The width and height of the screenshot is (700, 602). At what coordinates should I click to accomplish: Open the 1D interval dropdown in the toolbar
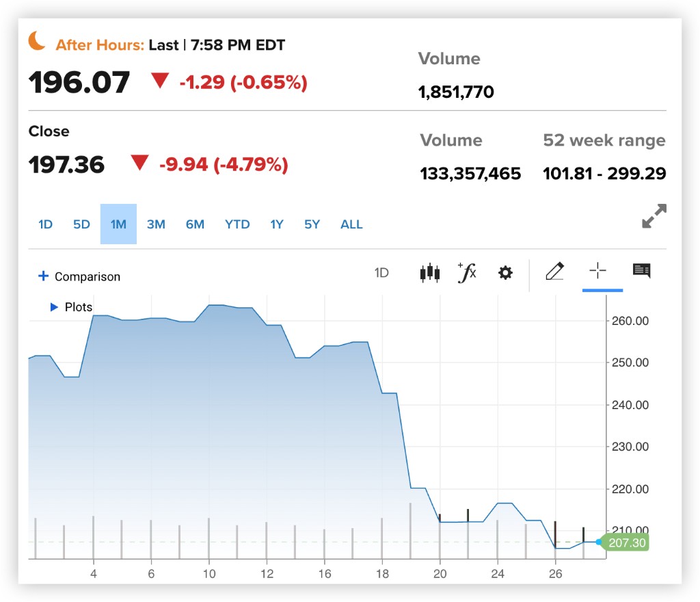[381, 273]
